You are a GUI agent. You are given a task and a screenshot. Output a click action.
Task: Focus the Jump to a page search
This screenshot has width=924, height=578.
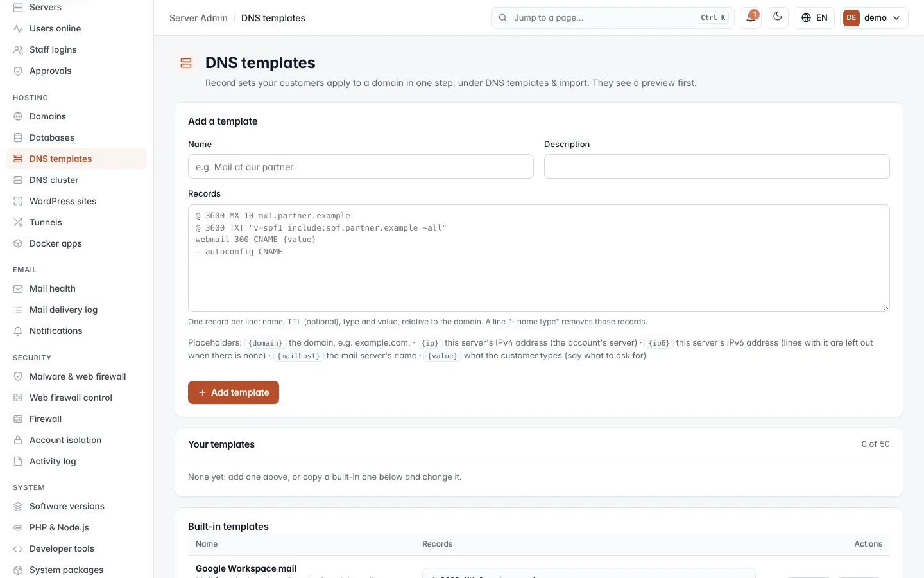tap(613, 18)
